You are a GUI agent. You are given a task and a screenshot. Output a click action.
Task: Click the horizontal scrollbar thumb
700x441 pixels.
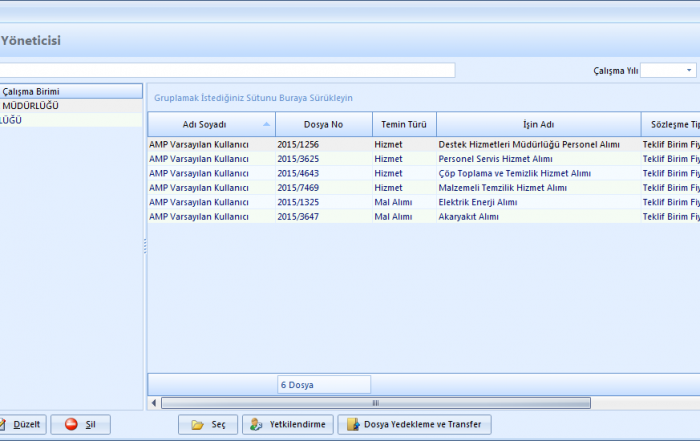pyautogui.click(x=375, y=403)
